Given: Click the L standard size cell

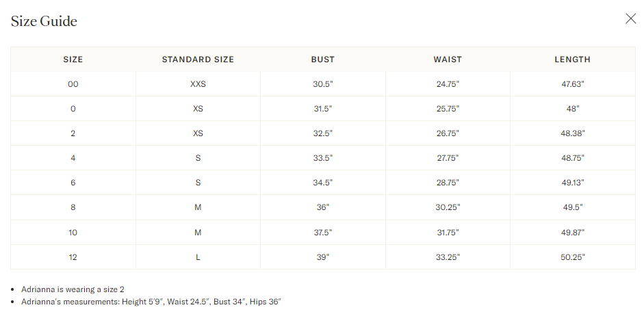Looking at the screenshot, I should [x=198, y=257].
